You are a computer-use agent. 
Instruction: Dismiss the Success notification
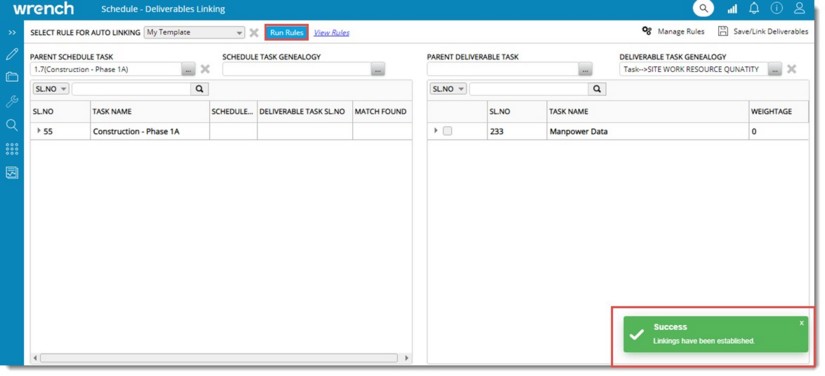point(801,323)
